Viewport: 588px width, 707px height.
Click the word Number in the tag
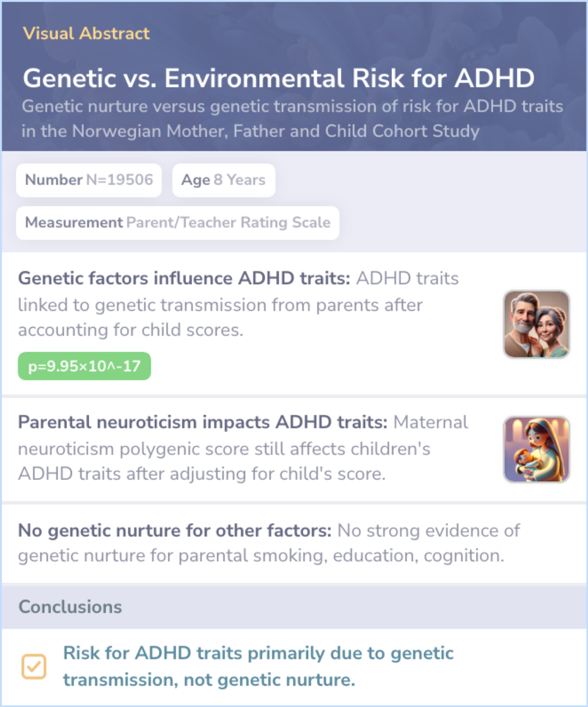click(53, 180)
